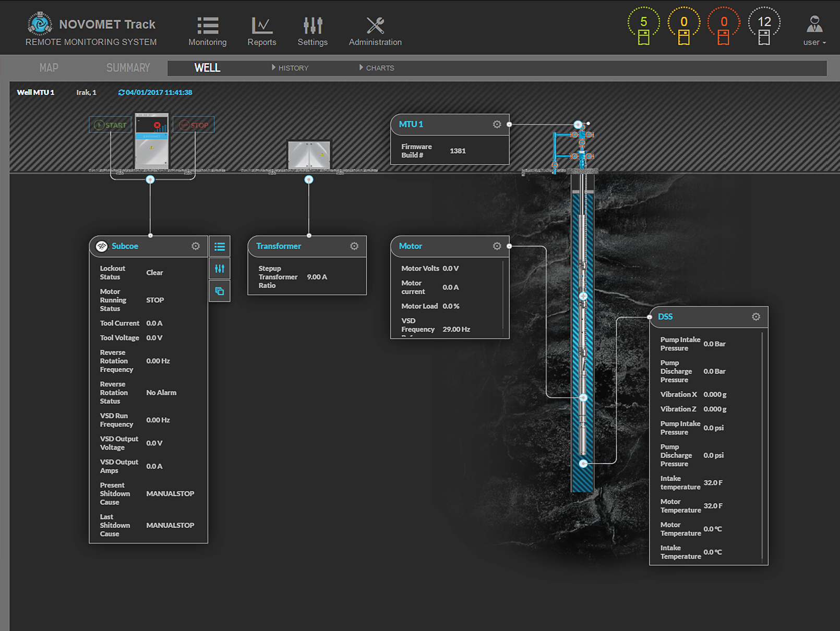Switch to the SUMMARY tab
The height and width of the screenshot is (631, 840).
(128, 68)
